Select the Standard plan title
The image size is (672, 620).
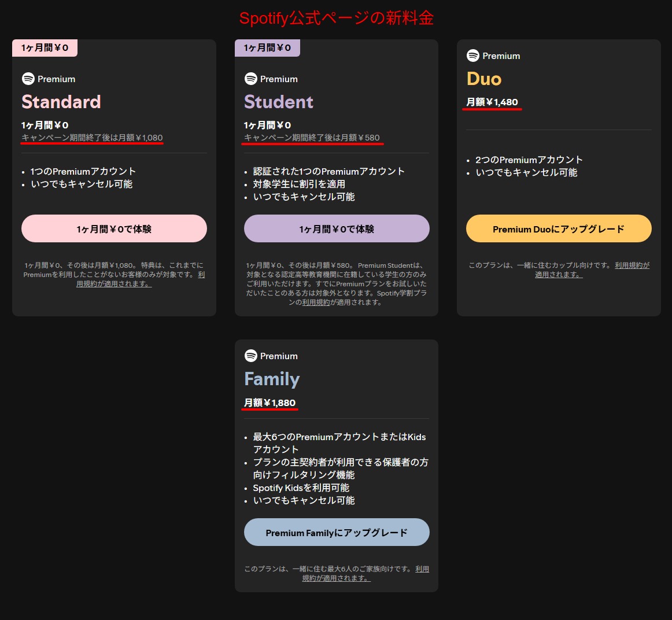[61, 102]
